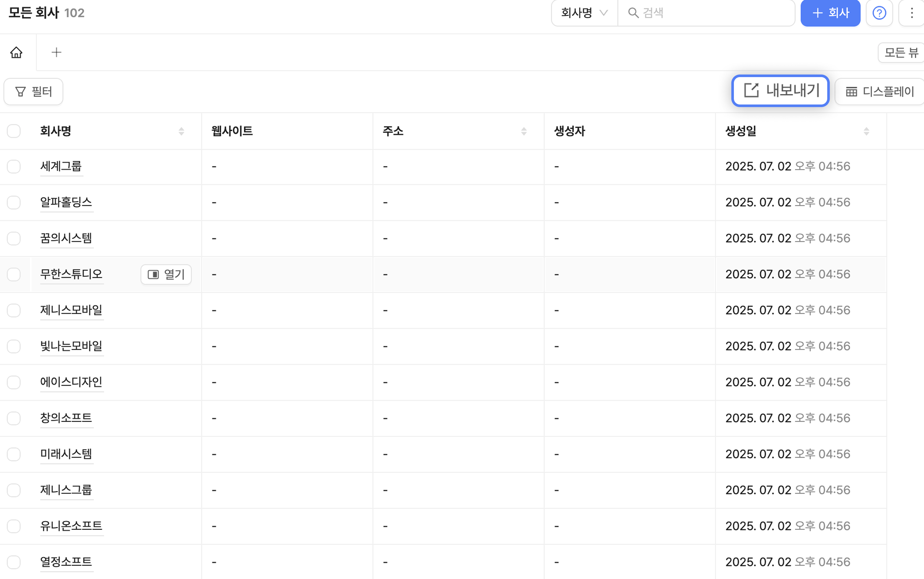
Task: Open the 유니온소프트 company link
Action: [x=71, y=526]
